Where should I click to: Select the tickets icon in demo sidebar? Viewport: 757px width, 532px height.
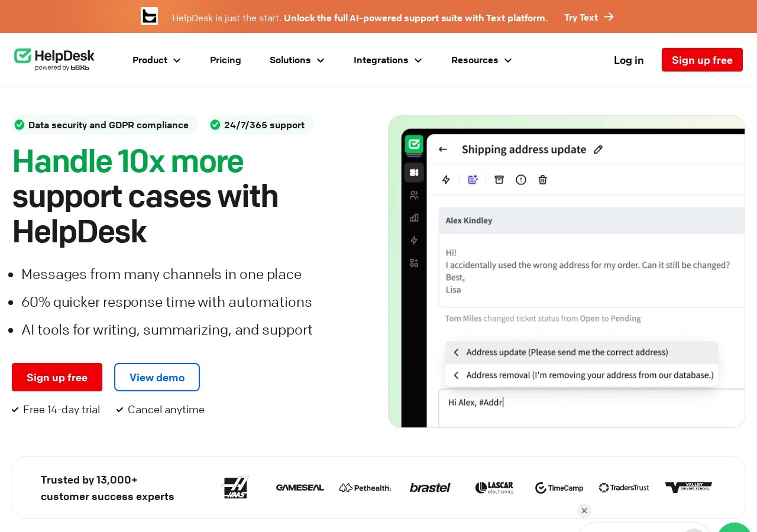tap(414, 173)
